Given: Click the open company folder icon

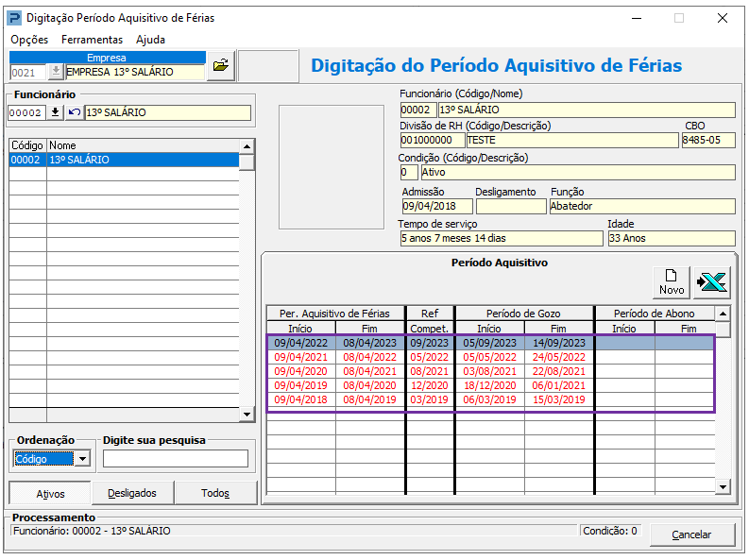Looking at the screenshot, I should (x=220, y=65).
